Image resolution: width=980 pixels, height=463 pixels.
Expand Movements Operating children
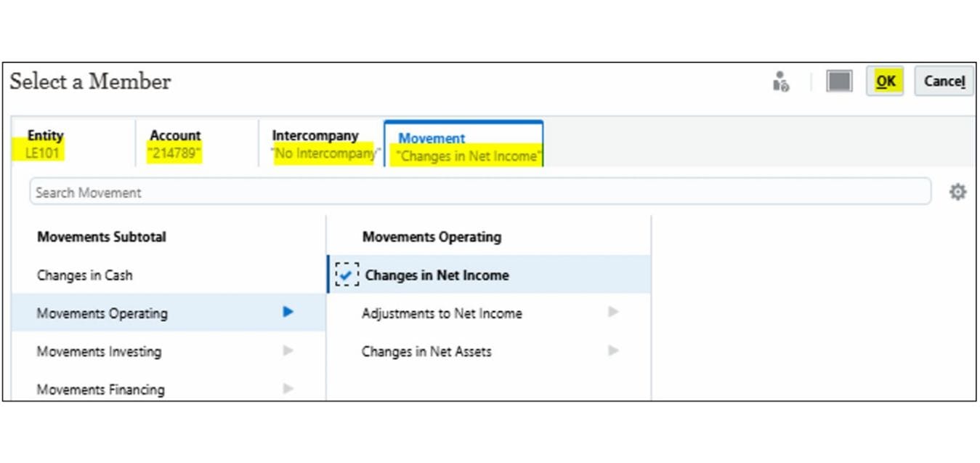point(288,313)
